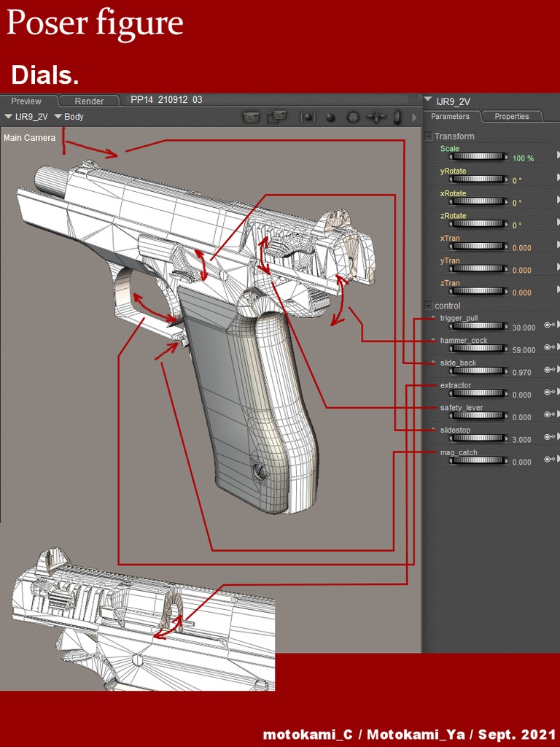Click the yTran parameter dial

click(x=478, y=268)
